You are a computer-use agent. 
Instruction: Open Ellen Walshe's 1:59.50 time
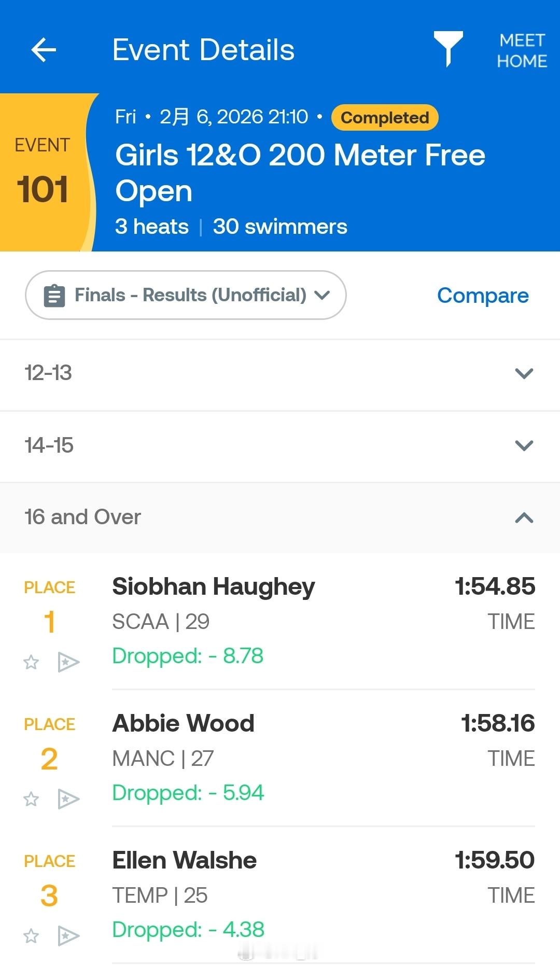pyautogui.click(x=494, y=861)
